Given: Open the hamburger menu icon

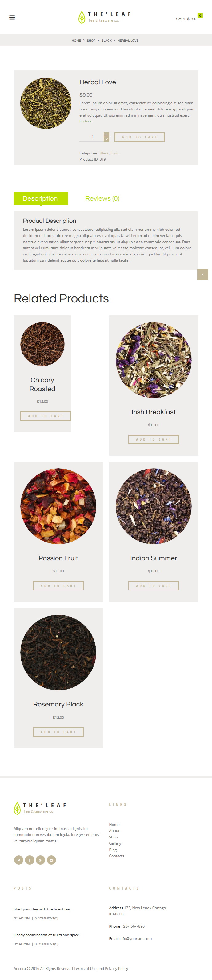Looking at the screenshot, I should click(12, 18).
